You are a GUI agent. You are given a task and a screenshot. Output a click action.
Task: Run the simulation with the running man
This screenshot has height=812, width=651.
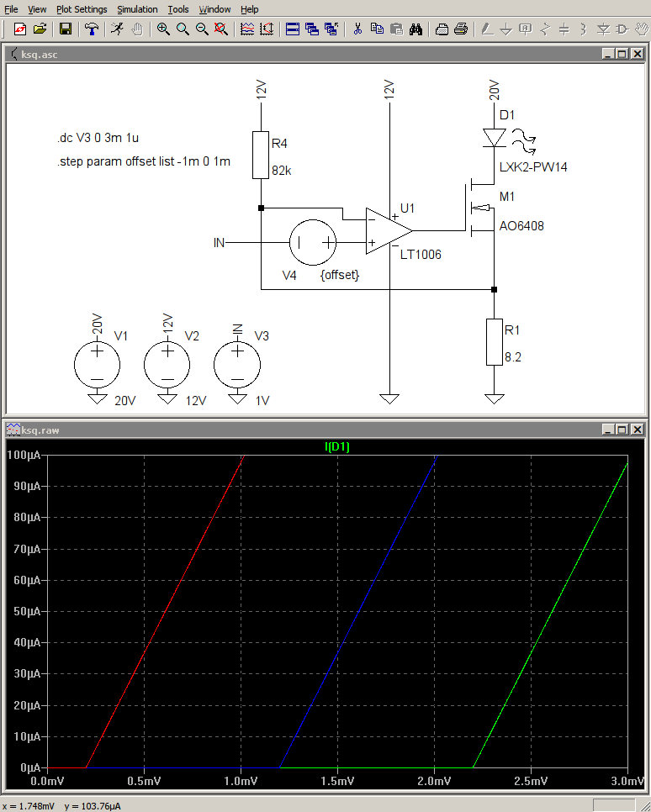118,29
